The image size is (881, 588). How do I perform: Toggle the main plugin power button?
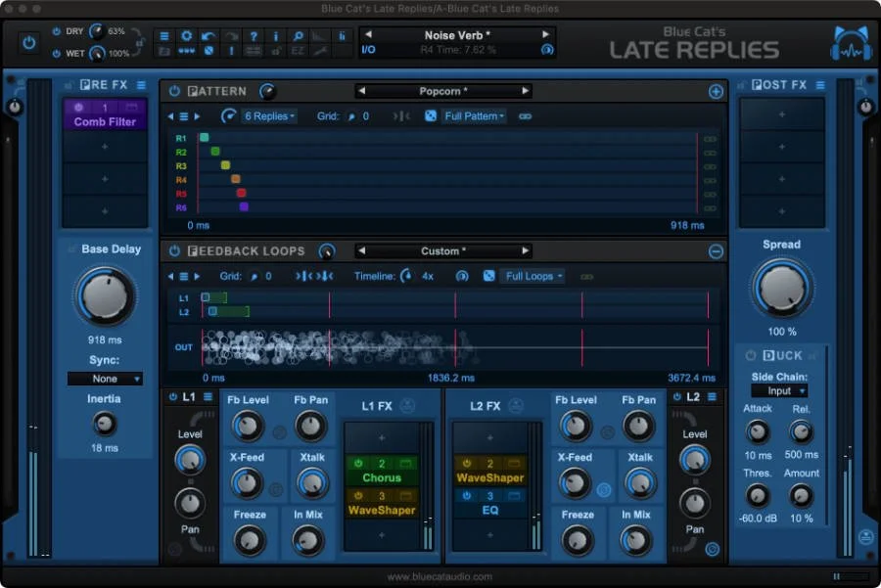28,43
